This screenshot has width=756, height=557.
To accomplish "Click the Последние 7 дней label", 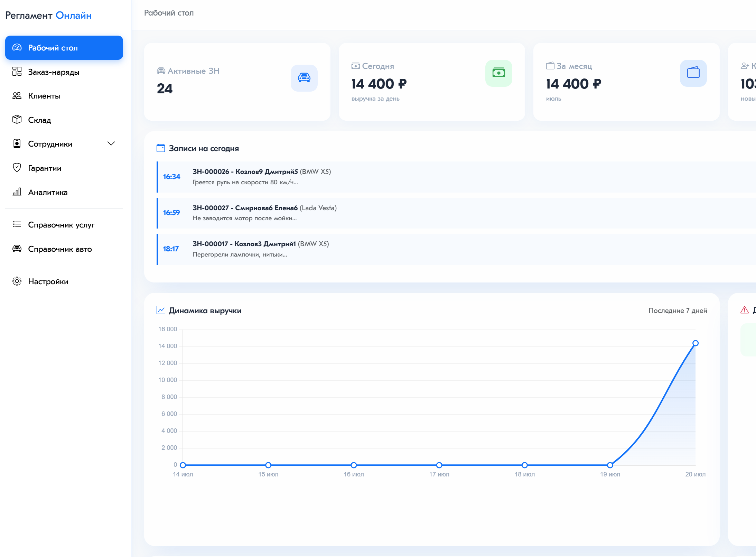I will (x=678, y=310).
